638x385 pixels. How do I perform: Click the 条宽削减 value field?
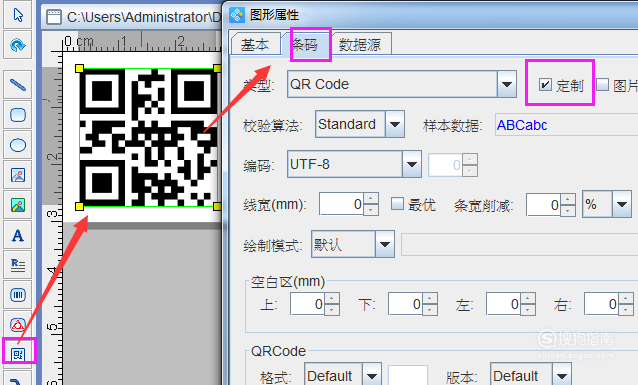point(543,205)
